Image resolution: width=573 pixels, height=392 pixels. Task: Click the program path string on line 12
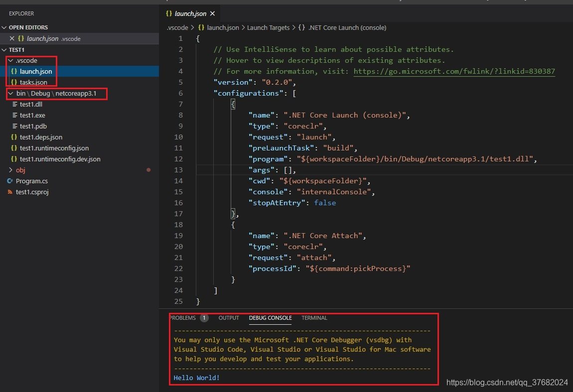(x=415, y=159)
